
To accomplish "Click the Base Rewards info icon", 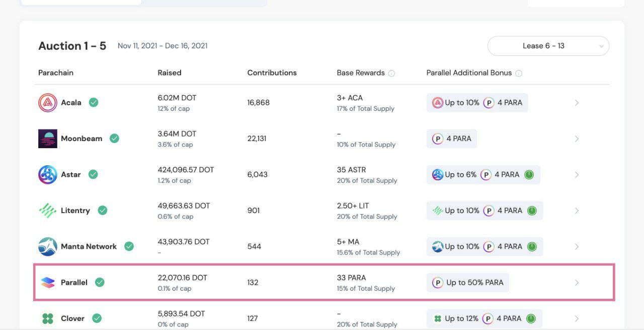I will [x=391, y=73].
